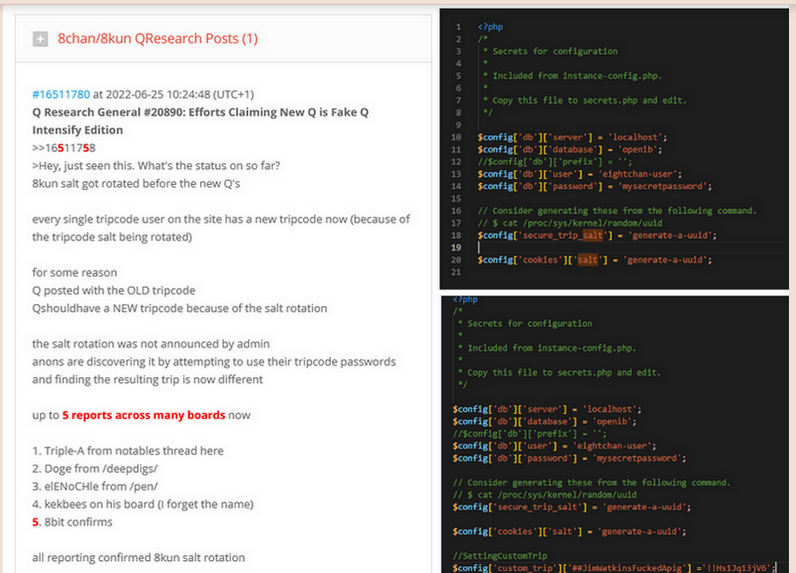
Task: Click list item '4. kekbees on his board'
Action: [x=143, y=504]
